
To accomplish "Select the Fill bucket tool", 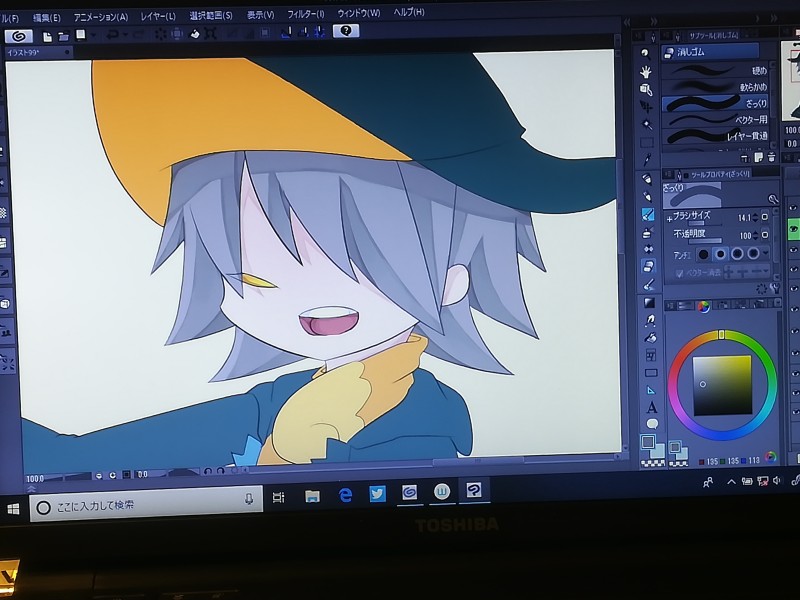I will point(650,338).
